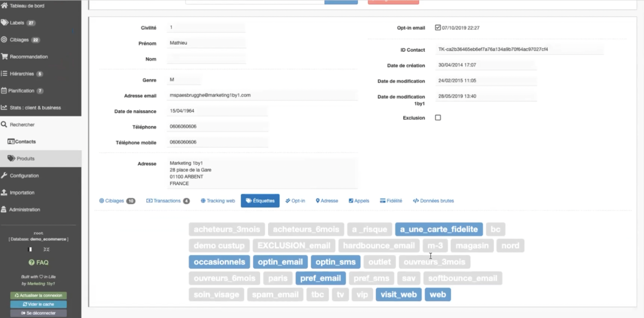Toggle the a_une_carte_fidelite tag off
644x318 pixels.
[439, 229]
